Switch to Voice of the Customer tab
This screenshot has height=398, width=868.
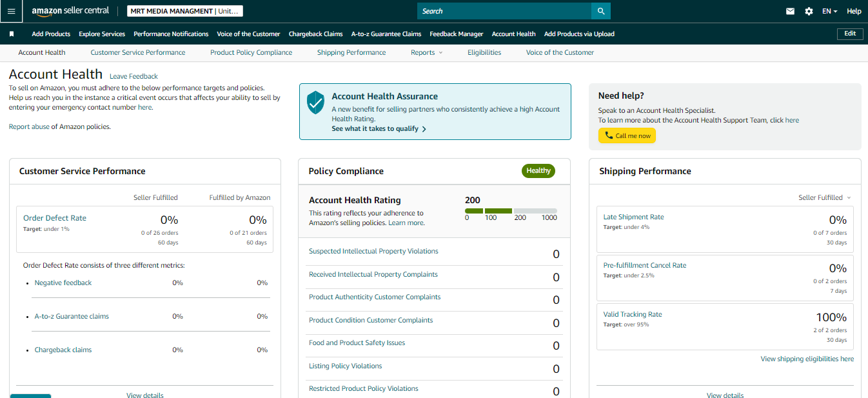[560, 52]
